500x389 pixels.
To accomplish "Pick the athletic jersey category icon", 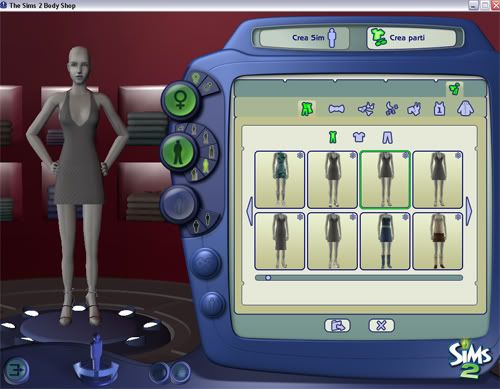I will pos(439,109).
